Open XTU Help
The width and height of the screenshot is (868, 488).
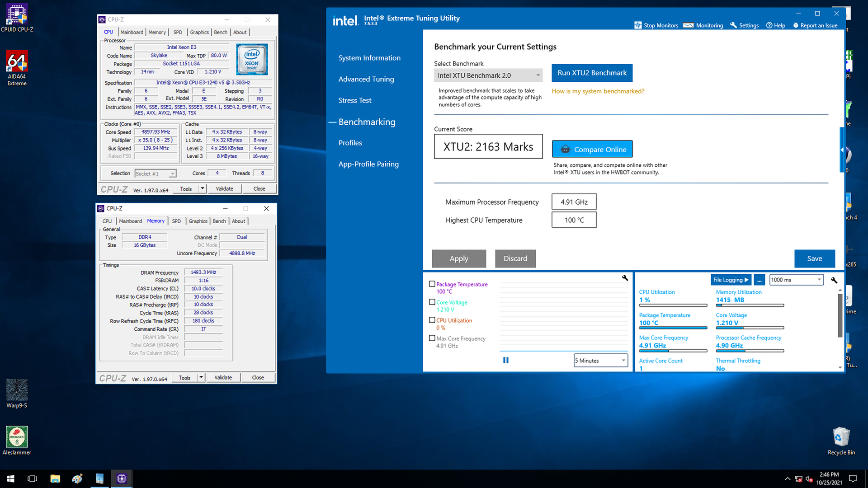coord(776,25)
